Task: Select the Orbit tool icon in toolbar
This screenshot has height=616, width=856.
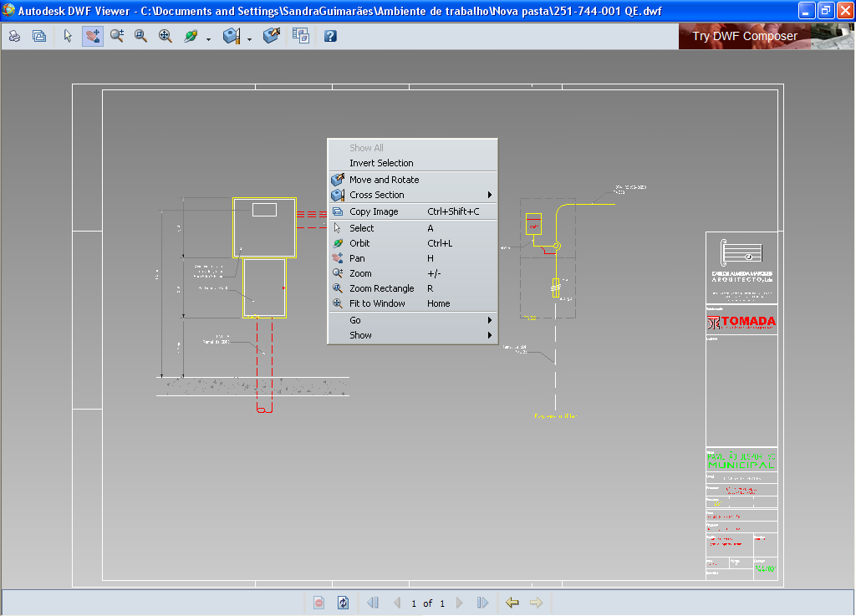Action: click(191, 36)
